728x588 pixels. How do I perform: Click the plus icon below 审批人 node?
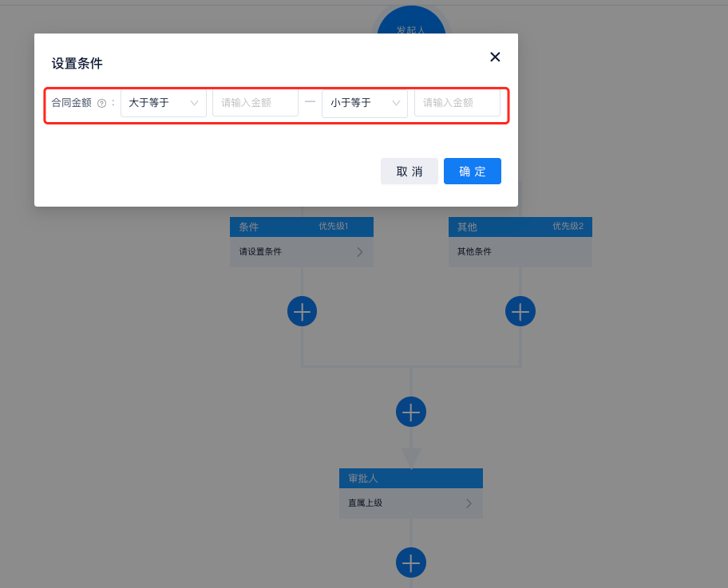(x=411, y=562)
